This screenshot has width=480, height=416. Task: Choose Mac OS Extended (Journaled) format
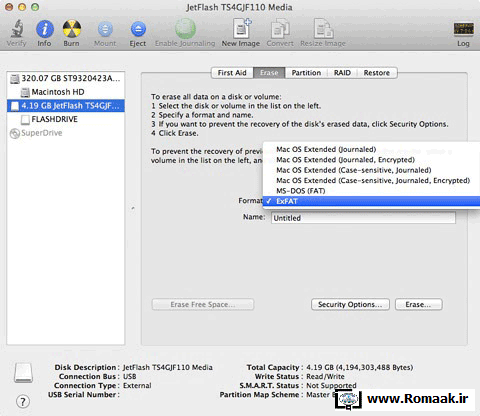click(x=371, y=149)
